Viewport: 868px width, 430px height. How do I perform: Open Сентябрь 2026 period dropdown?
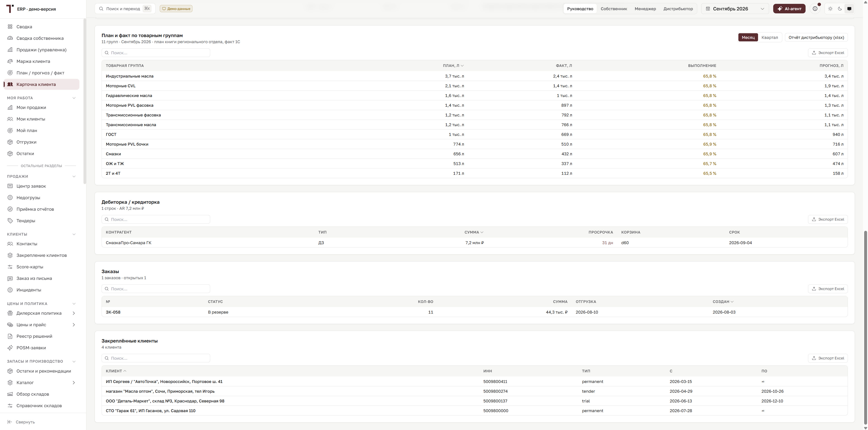coord(735,9)
